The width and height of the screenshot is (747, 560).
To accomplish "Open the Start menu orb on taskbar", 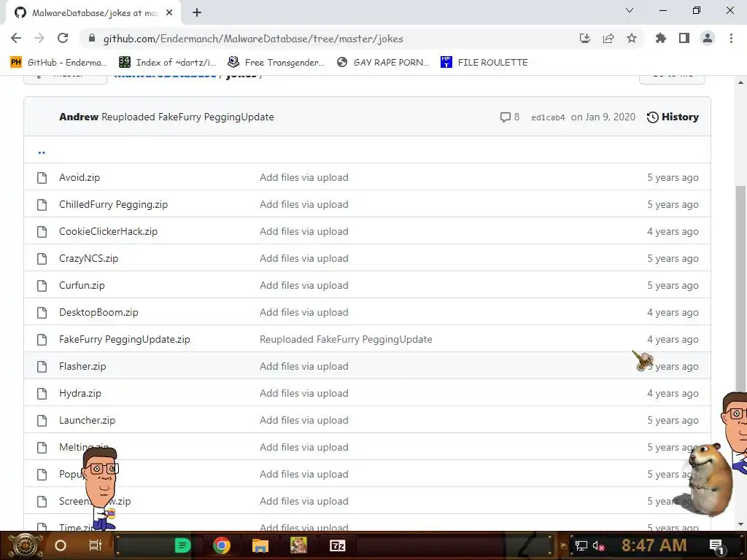I will (26, 545).
